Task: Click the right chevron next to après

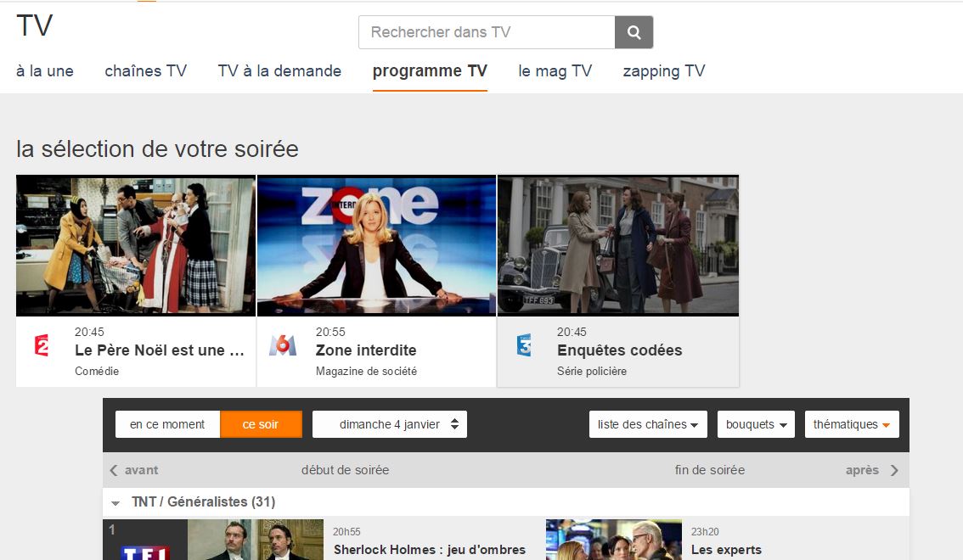Action: click(x=894, y=470)
